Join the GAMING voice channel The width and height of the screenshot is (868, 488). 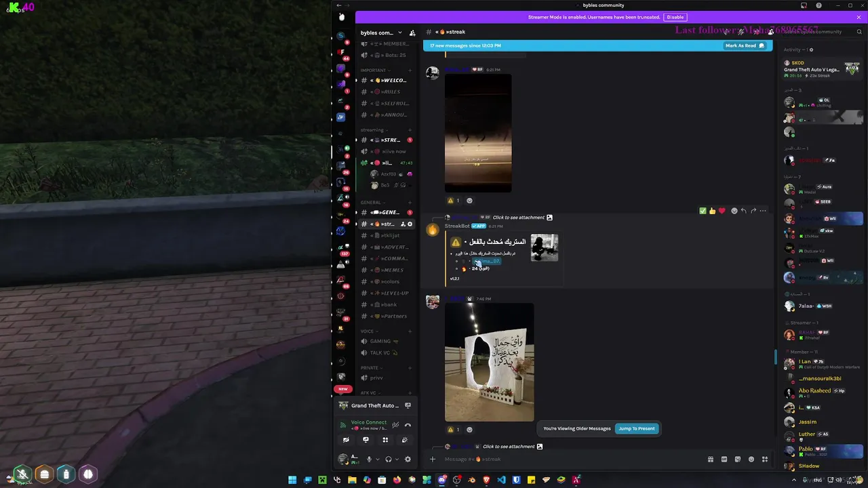click(387, 341)
